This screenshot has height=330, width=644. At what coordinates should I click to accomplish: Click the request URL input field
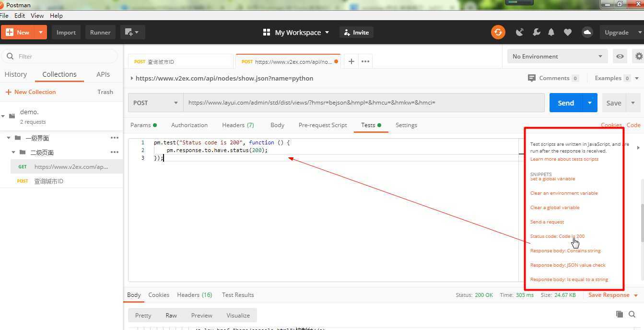(364, 103)
